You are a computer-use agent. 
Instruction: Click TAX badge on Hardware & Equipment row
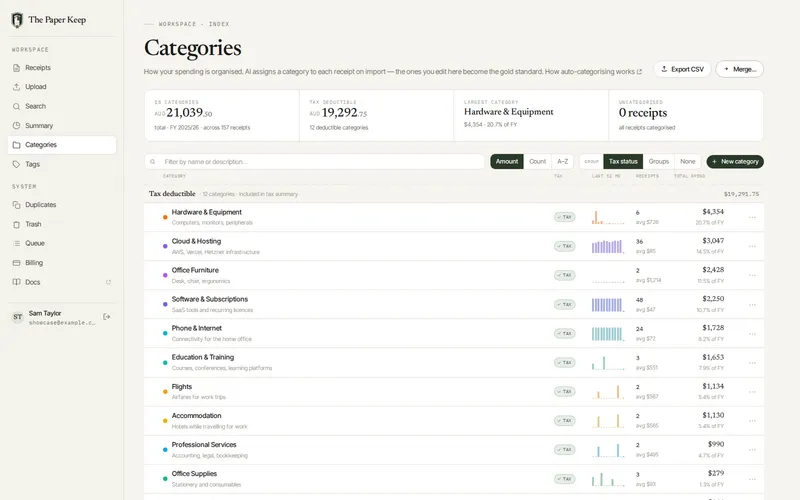564,217
